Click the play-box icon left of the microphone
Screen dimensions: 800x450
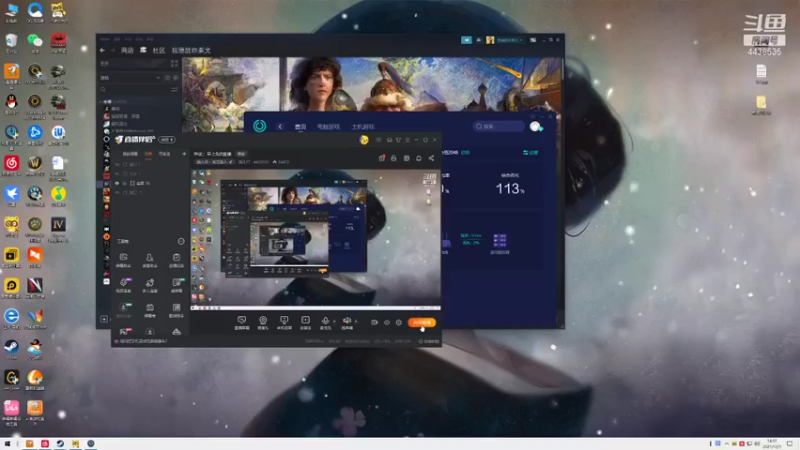[x=305, y=320]
